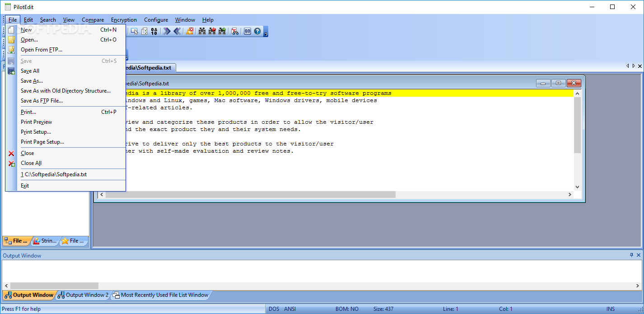Select Print... in the File menu
This screenshot has height=314, width=644.
[x=65, y=112]
